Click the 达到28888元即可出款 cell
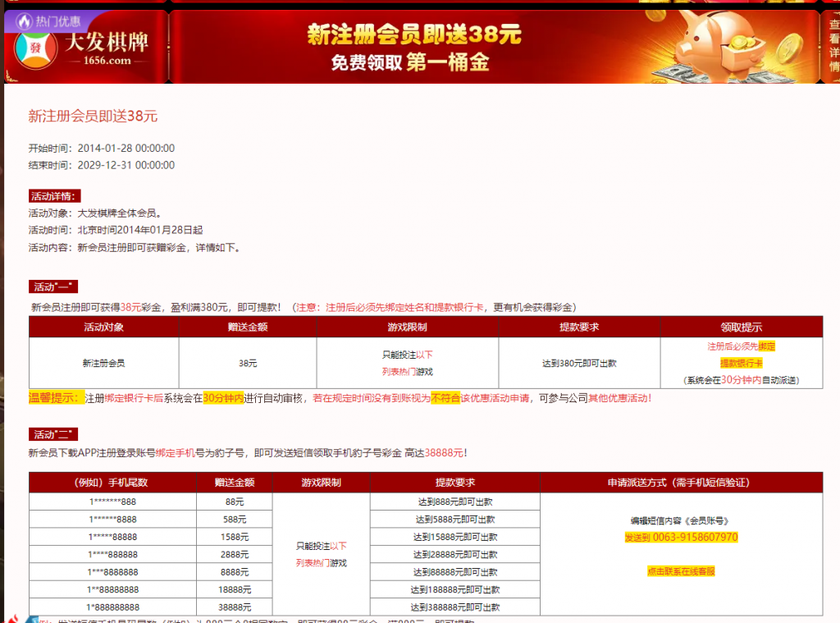The height and width of the screenshot is (623, 840). (454, 554)
